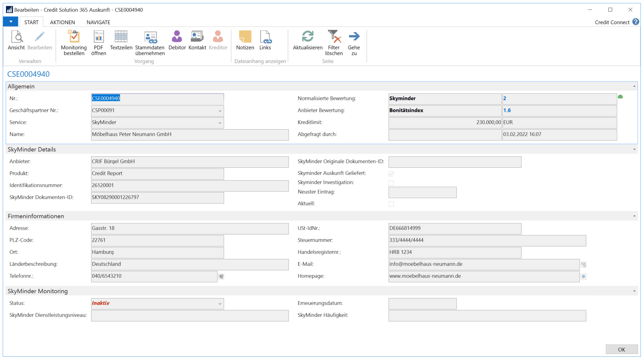Click the normalized rating value 2 link

(505, 98)
